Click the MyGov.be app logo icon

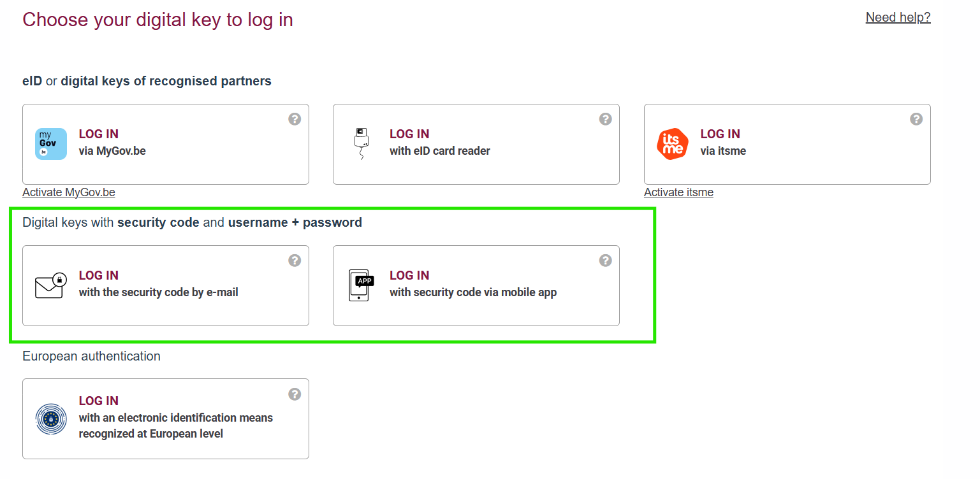pyautogui.click(x=51, y=144)
